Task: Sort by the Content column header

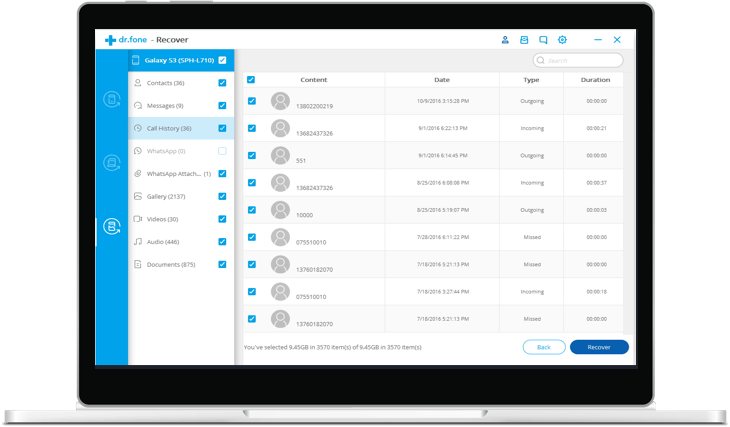Action: point(314,80)
